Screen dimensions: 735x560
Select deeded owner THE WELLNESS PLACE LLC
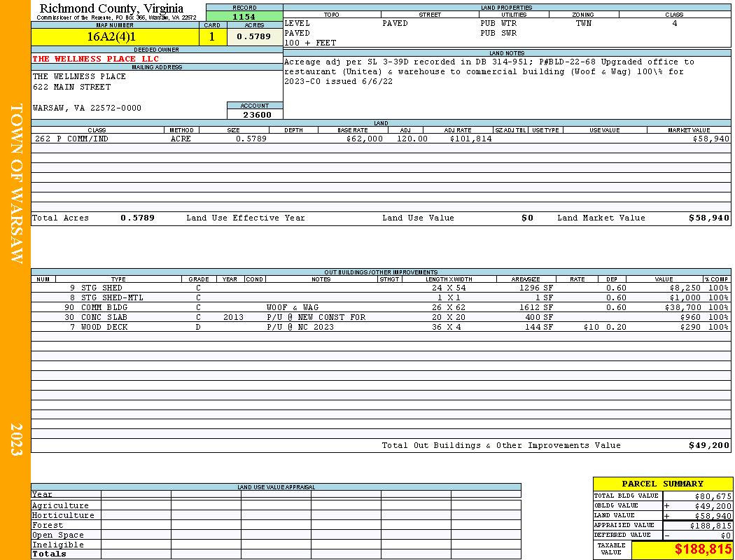[x=96, y=59]
